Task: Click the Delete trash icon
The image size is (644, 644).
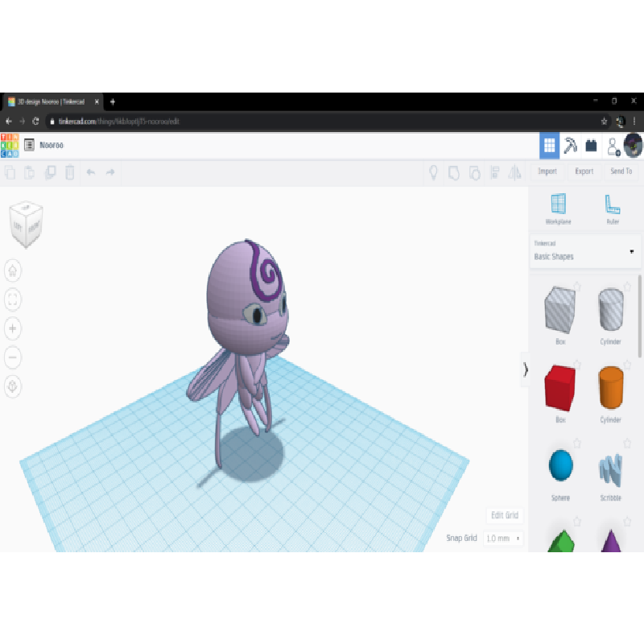Action: click(x=70, y=172)
